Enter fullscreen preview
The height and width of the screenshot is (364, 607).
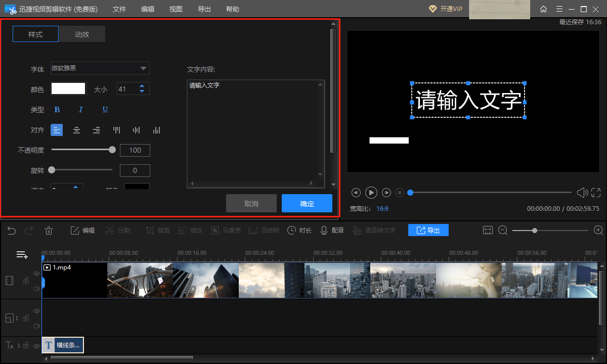(596, 193)
